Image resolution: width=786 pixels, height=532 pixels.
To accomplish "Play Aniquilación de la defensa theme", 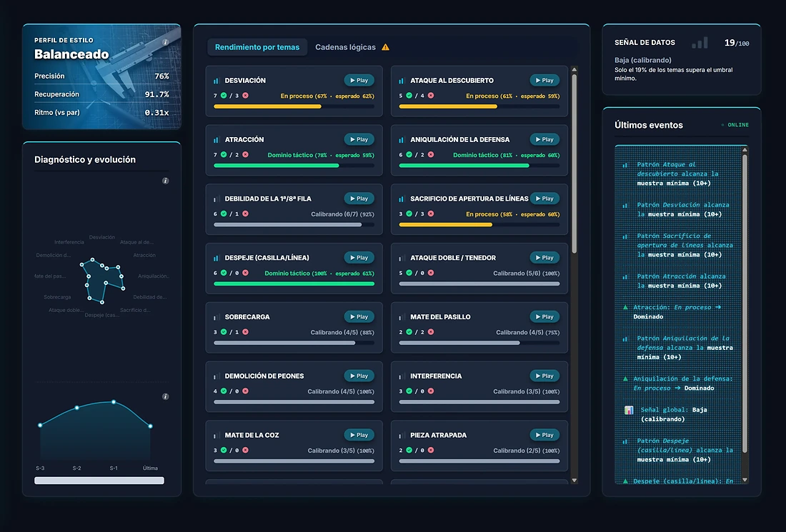I will pos(544,139).
